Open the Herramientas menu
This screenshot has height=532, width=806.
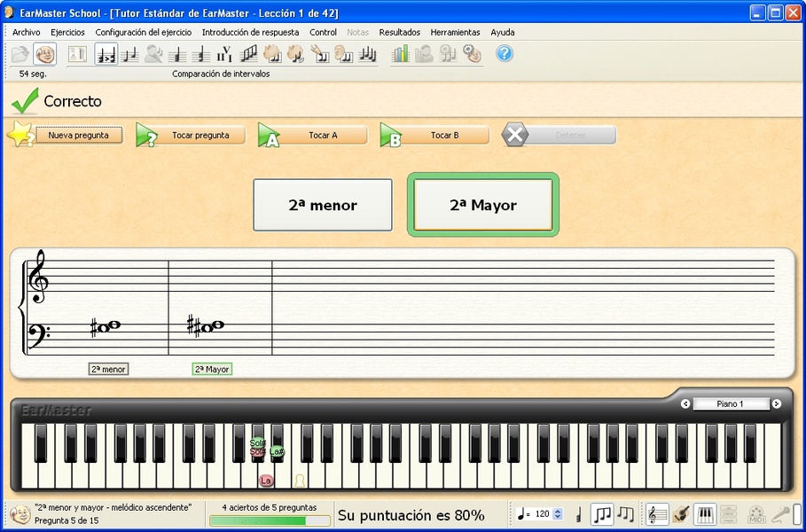pyautogui.click(x=455, y=33)
